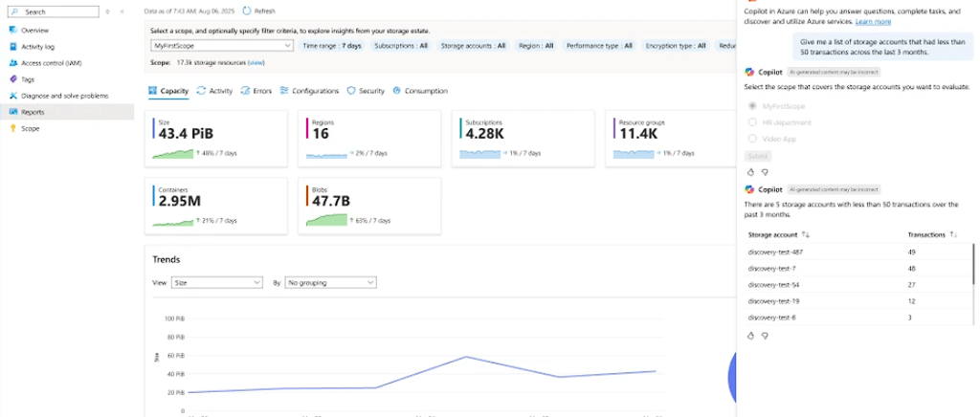
Task: Click the Copilot logo above the table answer
Action: [749, 189]
